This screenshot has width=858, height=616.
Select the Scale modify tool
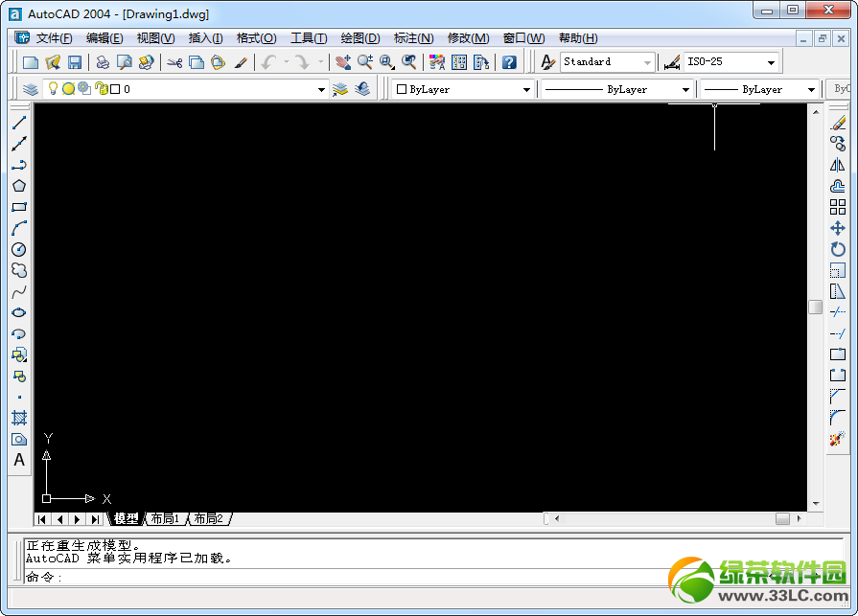click(838, 270)
